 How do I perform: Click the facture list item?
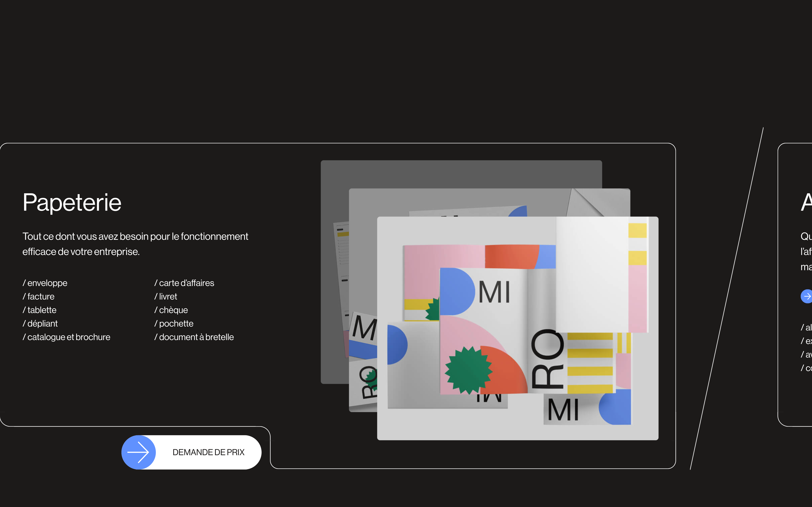click(x=39, y=297)
